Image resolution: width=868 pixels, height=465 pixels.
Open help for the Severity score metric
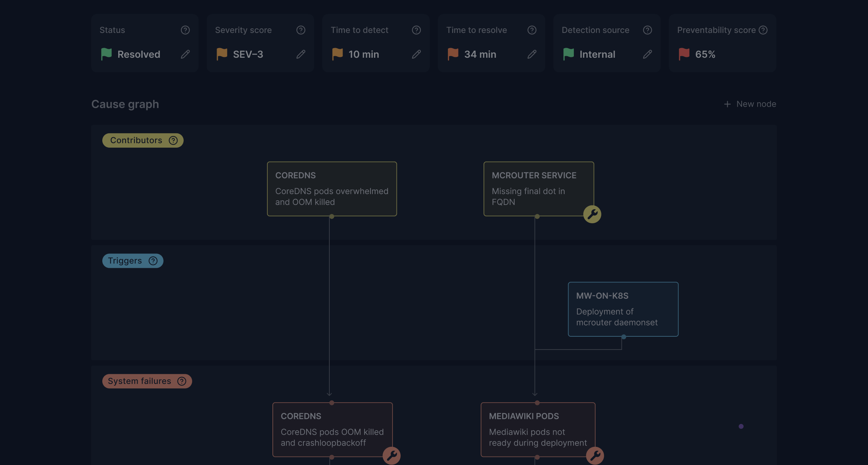(301, 30)
